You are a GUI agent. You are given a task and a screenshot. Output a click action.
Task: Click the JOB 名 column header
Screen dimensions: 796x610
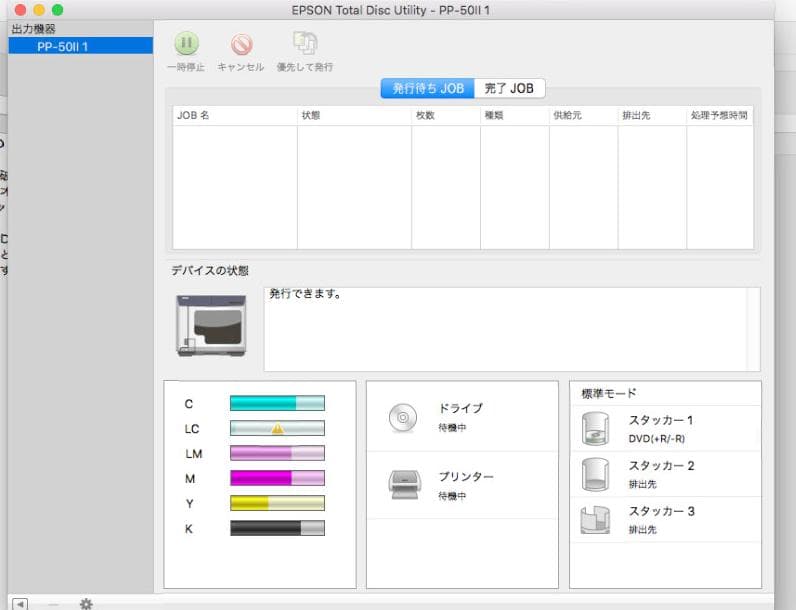(235, 115)
